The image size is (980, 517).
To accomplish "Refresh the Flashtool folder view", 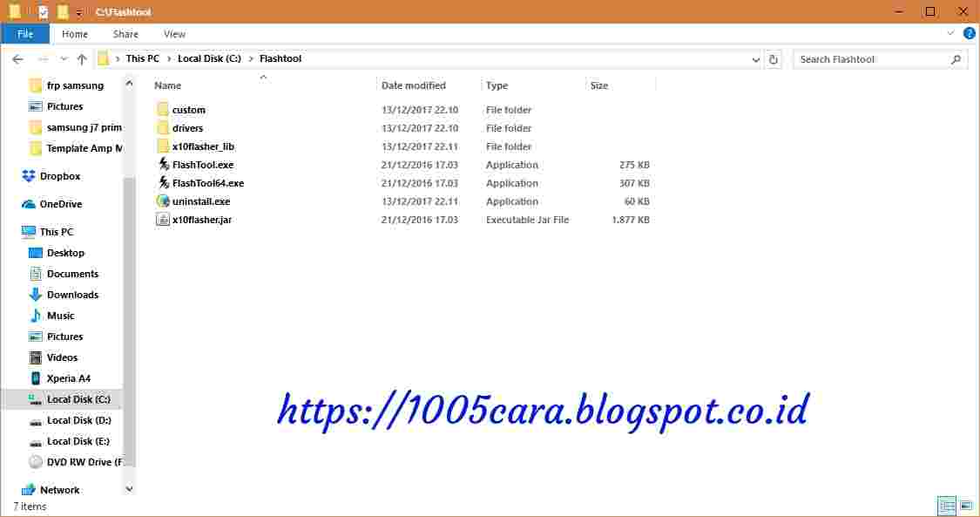I will coord(774,59).
